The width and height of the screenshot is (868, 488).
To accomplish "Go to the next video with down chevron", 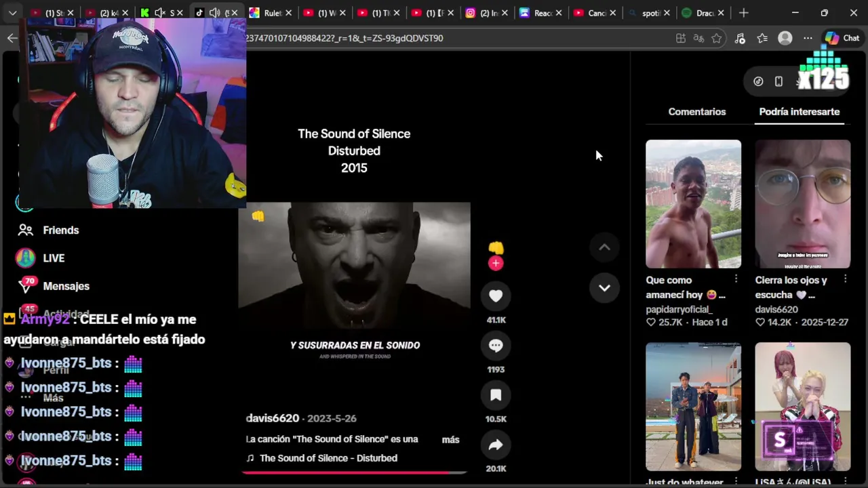I will [604, 287].
